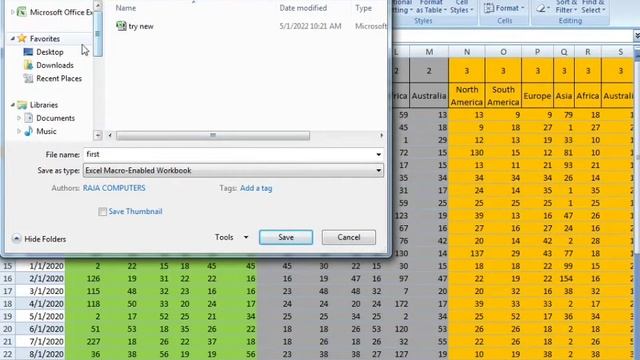
Task: Toggle the Save Thumbnail checkbox
Action: pyautogui.click(x=102, y=211)
